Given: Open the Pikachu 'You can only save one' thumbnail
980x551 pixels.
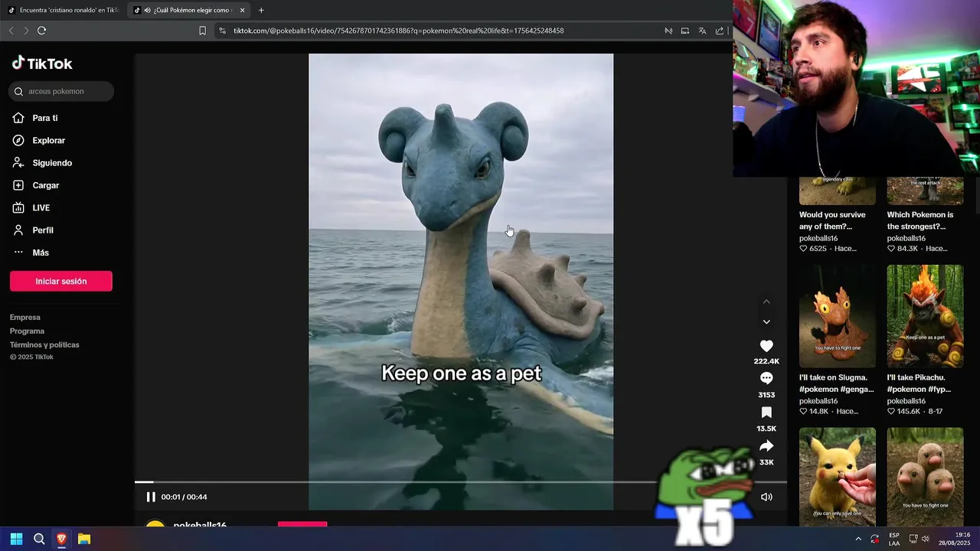Looking at the screenshot, I should 838,476.
